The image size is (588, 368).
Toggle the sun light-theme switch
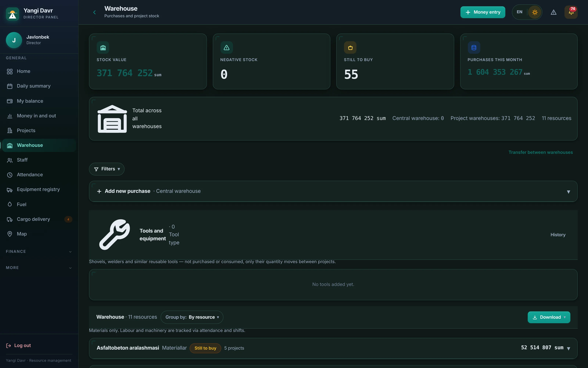point(535,12)
